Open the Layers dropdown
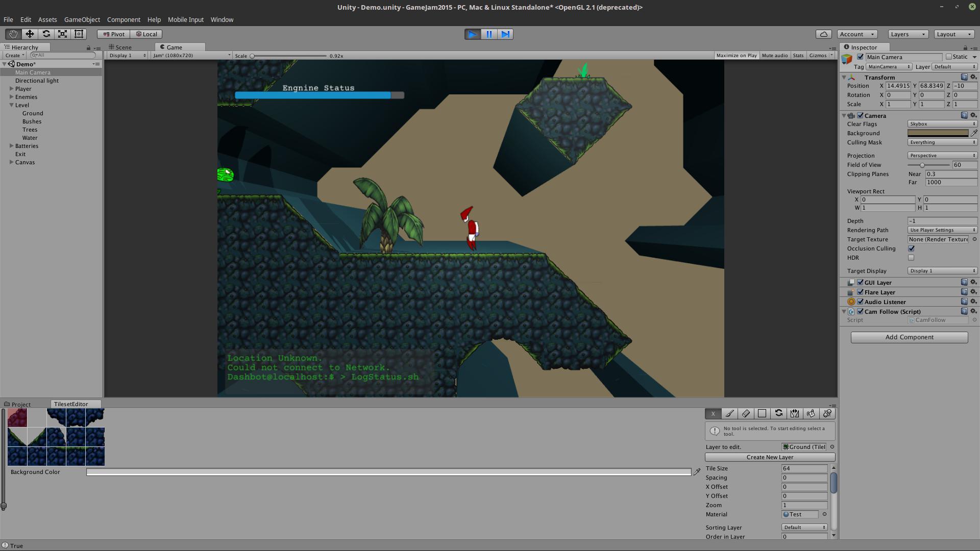This screenshot has width=980, height=551. [x=907, y=34]
